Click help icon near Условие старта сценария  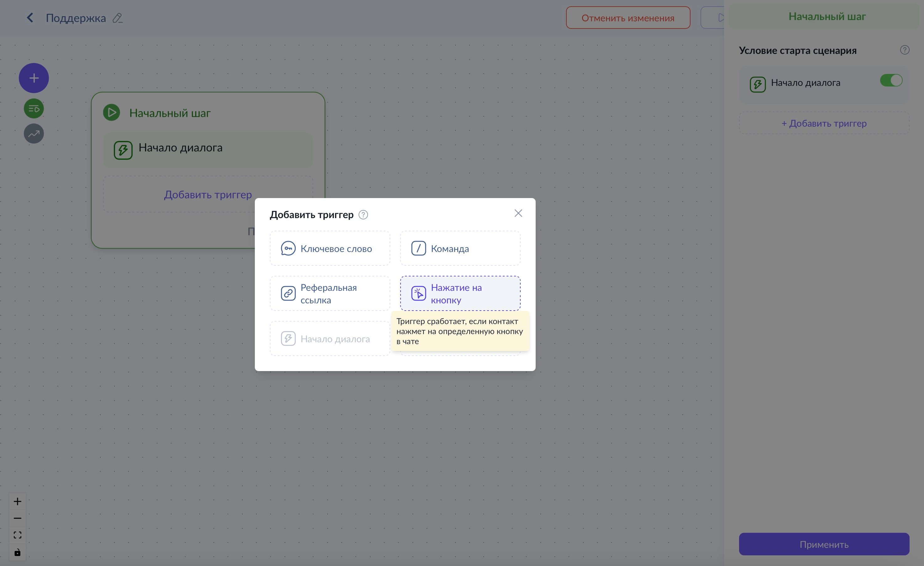click(x=905, y=50)
